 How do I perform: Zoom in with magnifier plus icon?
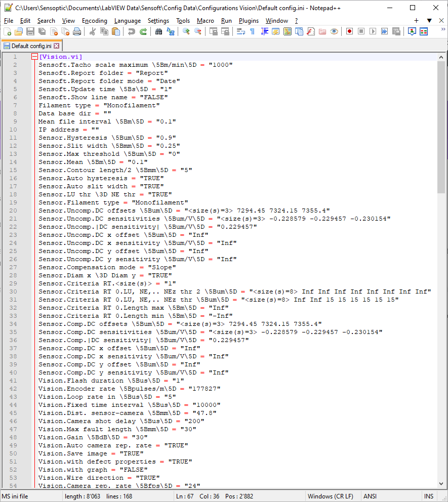point(186,31)
